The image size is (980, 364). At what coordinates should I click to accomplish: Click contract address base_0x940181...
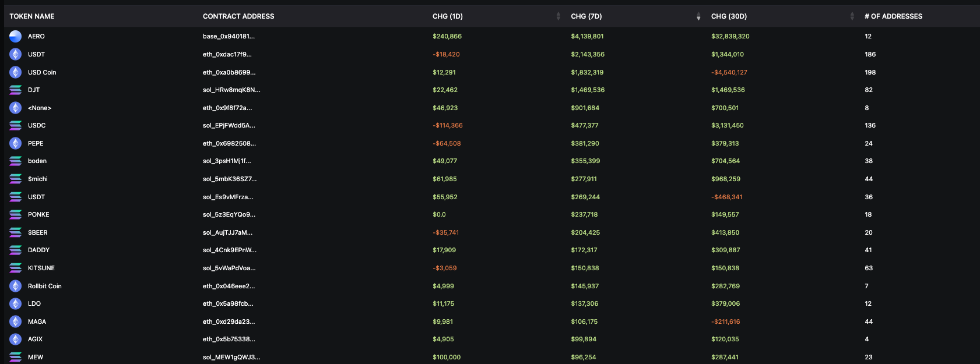pyautogui.click(x=229, y=36)
